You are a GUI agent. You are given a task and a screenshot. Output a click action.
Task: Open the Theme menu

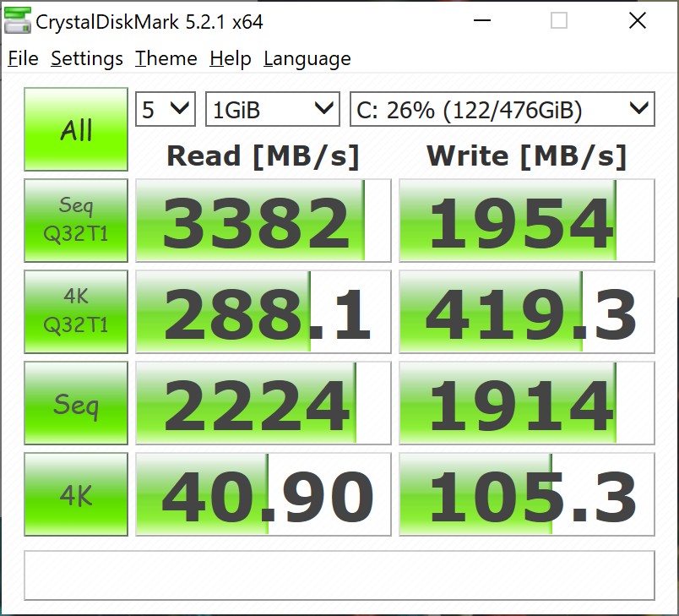pyautogui.click(x=166, y=58)
